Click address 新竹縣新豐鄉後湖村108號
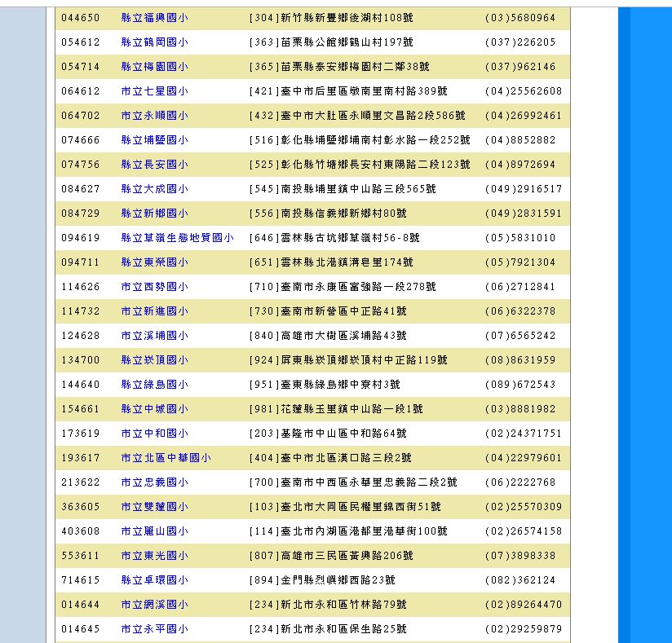Image resolution: width=672 pixels, height=643 pixels. pyautogui.click(x=347, y=18)
